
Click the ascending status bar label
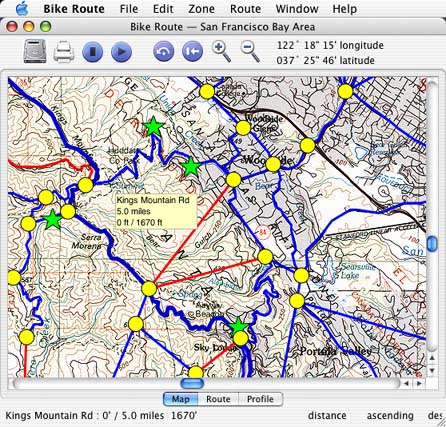[390, 416]
